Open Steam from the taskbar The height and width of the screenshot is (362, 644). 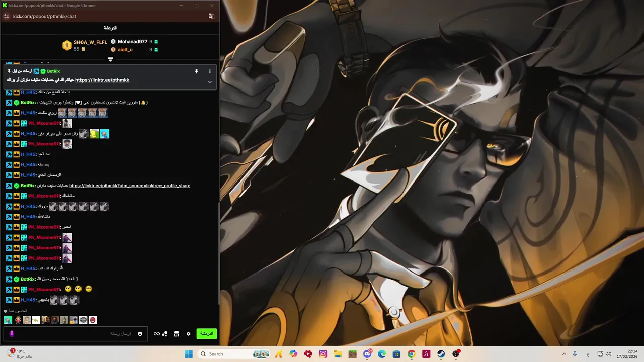tap(441, 354)
